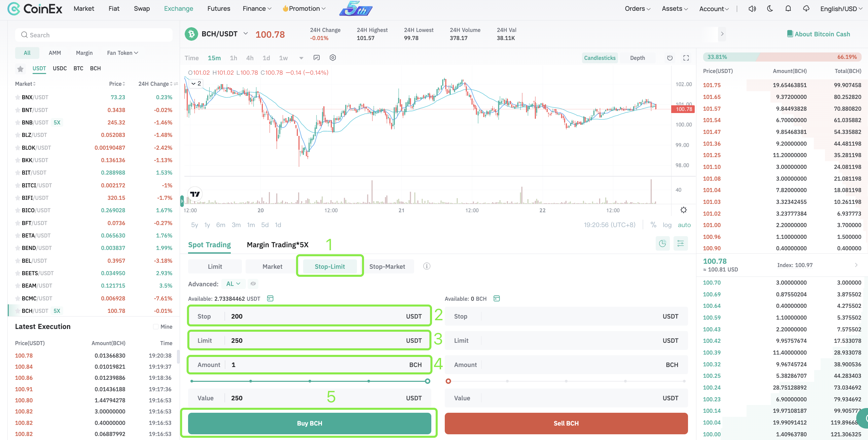This screenshot has height=440, width=868.
Task: Expand the BCH/USDT pair selector
Action: tap(246, 34)
